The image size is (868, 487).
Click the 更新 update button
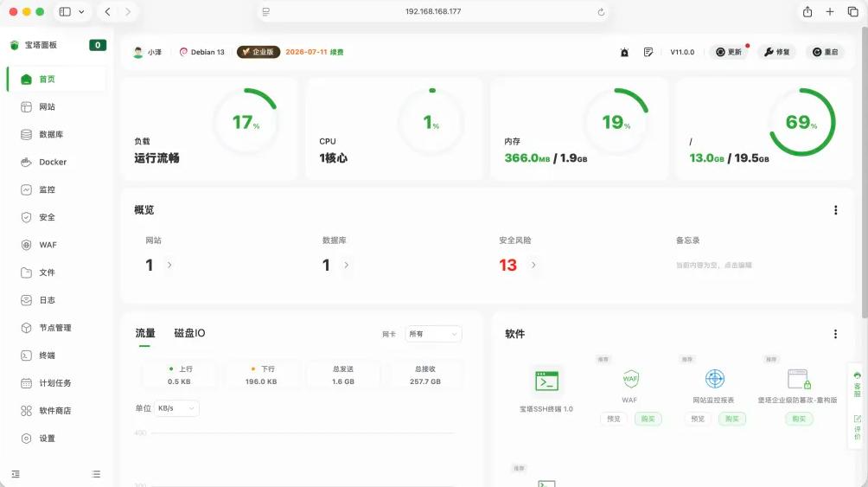(x=729, y=52)
